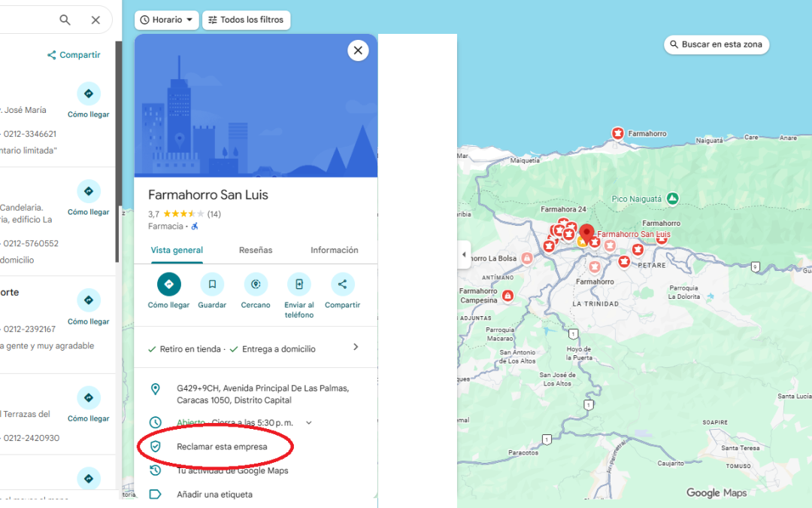Click the Compartir icon in the place panel

point(342,284)
